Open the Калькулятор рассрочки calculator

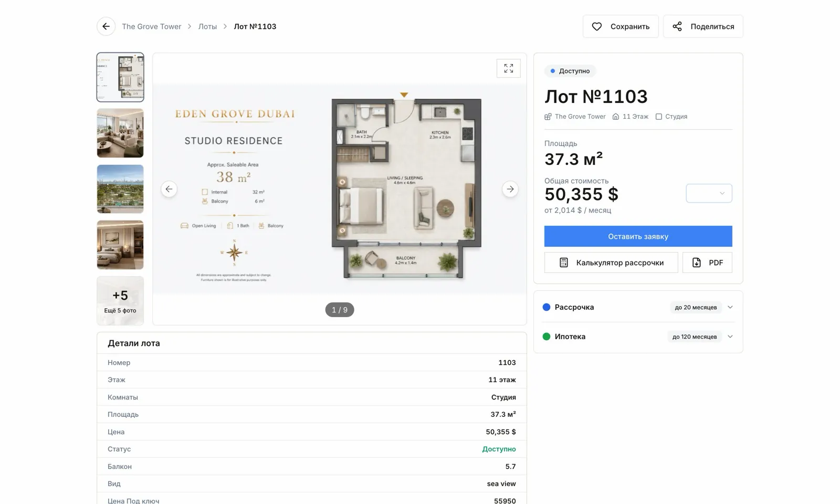coord(611,262)
